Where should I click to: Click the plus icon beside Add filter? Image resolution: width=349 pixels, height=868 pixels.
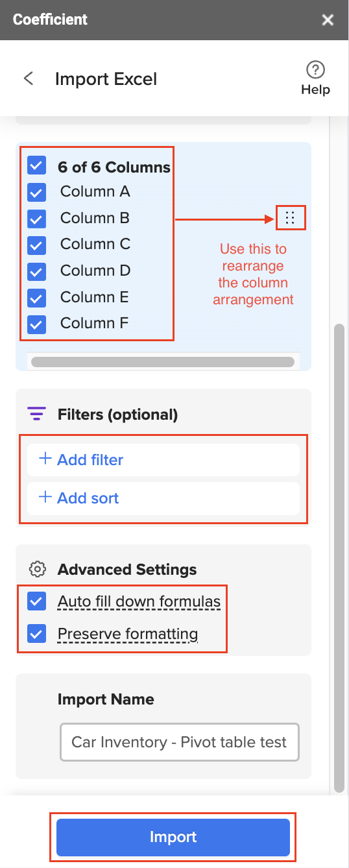coord(45,459)
